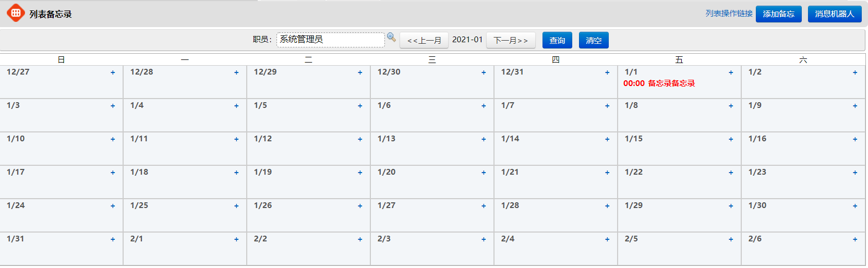Open the 列表操作链接 link
The height and width of the screenshot is (268, 868).
coord(729,14)
